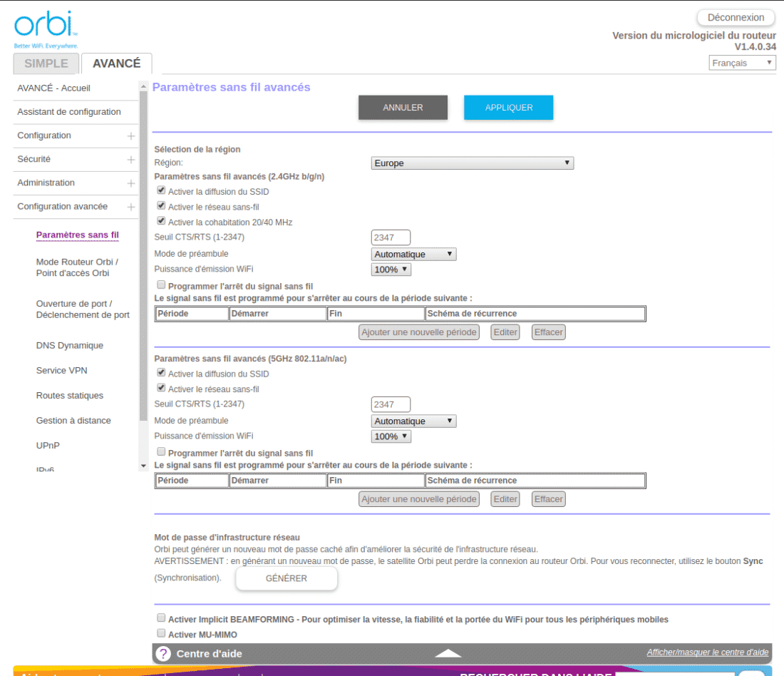784x676 pixels.
Task: Click the Déconnexion button
Action: (x=736, y=18)
